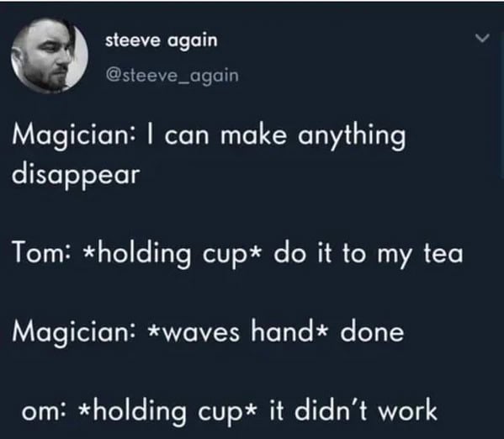Click the word 'done' in the tweet
This screenshot has width=504, height=439.
tap(372, 331)
